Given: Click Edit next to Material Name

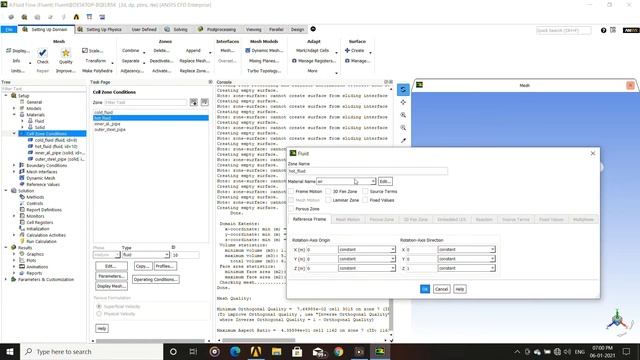Looking at the screenshot, I should tap(385, 181).
